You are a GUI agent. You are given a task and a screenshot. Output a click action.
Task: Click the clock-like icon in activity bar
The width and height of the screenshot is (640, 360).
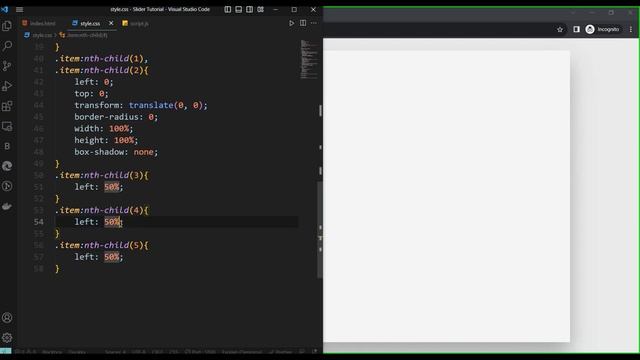[x=7, y=186]
